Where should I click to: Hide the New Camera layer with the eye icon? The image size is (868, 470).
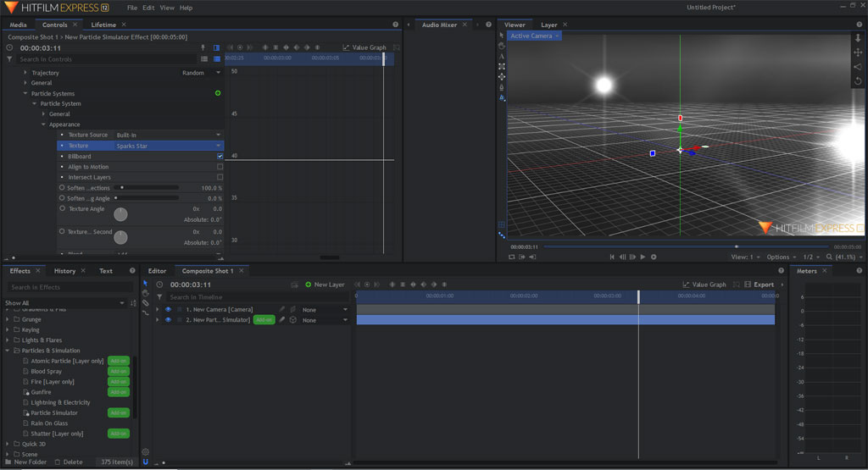[168, 309]
